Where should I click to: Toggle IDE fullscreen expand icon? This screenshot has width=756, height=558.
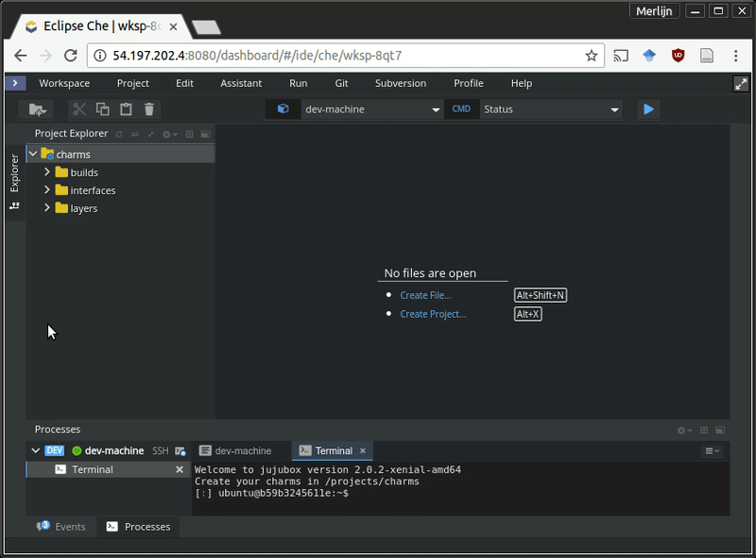click(741, 83)
